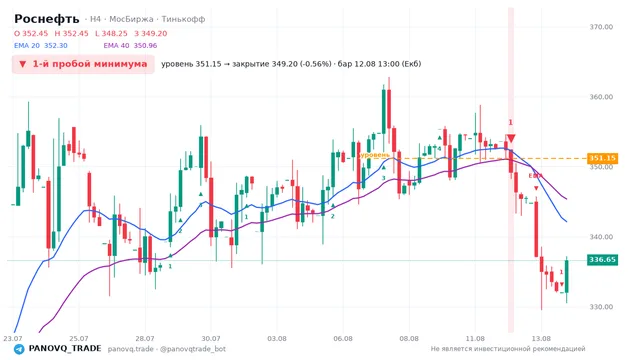Click the '1-й пробой минимума' signal badge
Viewport: 640px width, 360px height.
coord(83,64)
